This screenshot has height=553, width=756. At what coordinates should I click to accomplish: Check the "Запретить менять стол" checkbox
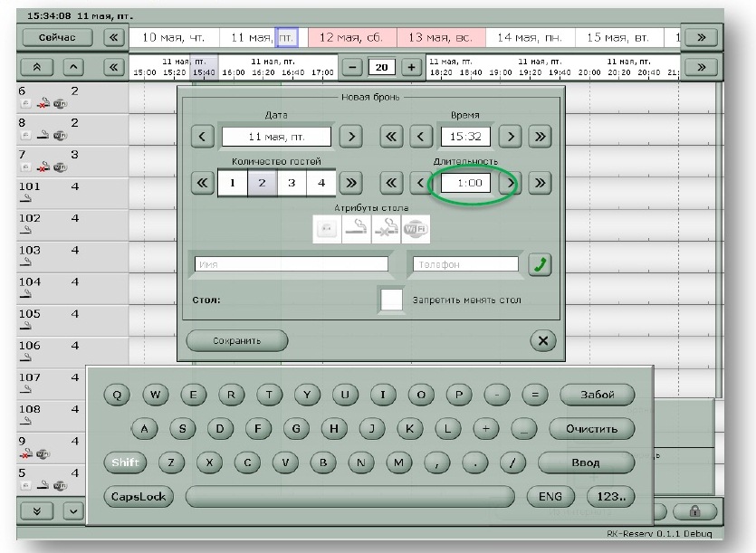click(x=392, y=300)
